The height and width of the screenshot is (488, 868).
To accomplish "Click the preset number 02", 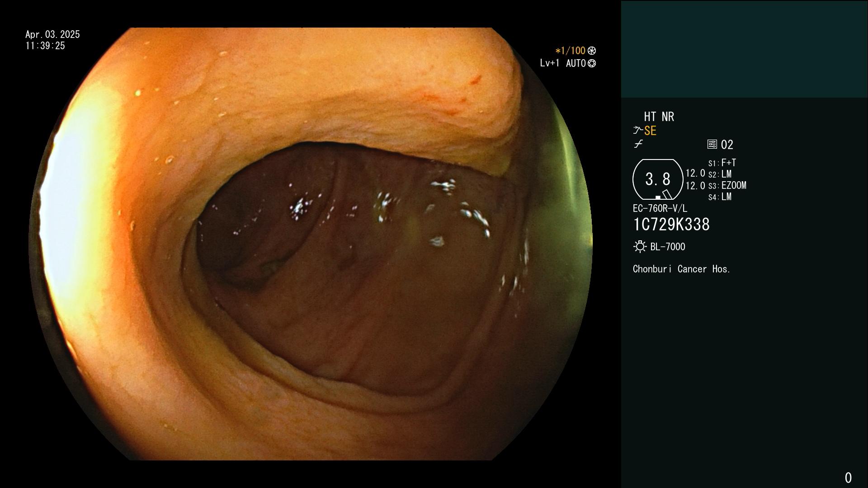I will pyautogui.click(x=727, y=145).
